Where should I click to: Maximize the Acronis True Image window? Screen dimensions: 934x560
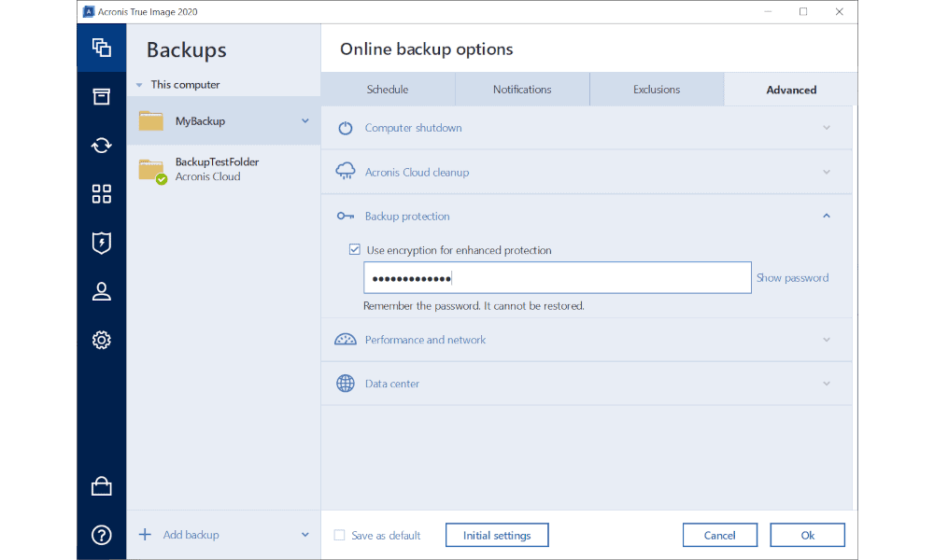tap(803, 11)
